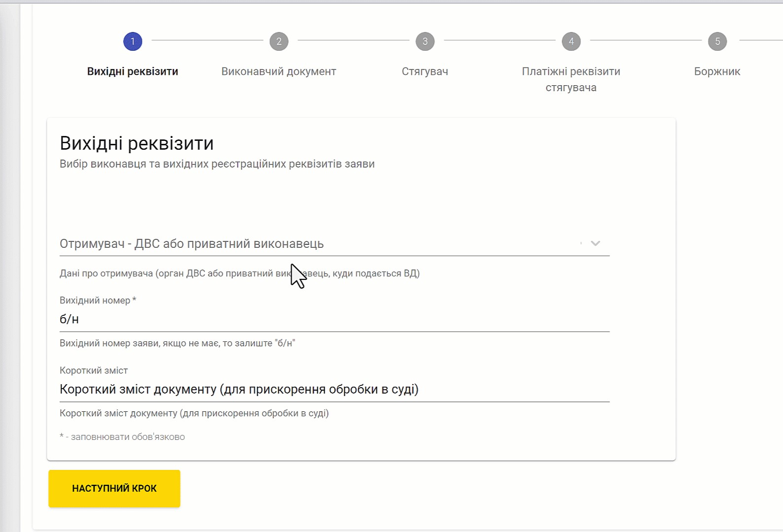Screen dimensions: 783x532
Task: Click the Вихідні реквізити card heading
Action: tap(136, 143)
